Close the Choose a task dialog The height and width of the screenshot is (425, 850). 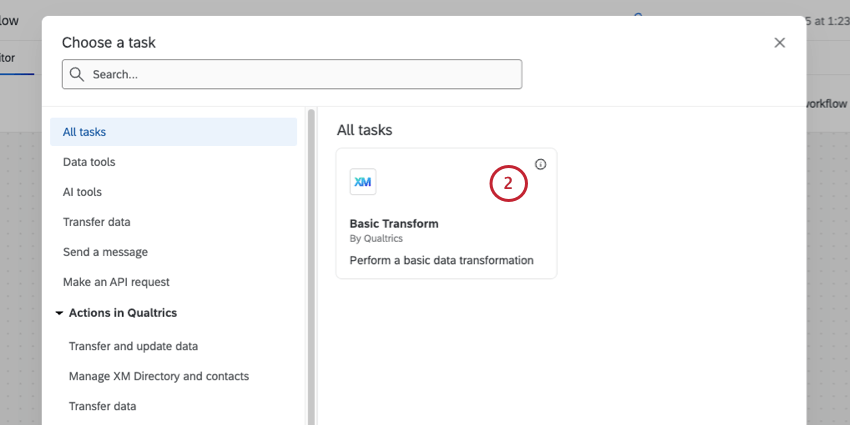780,42
